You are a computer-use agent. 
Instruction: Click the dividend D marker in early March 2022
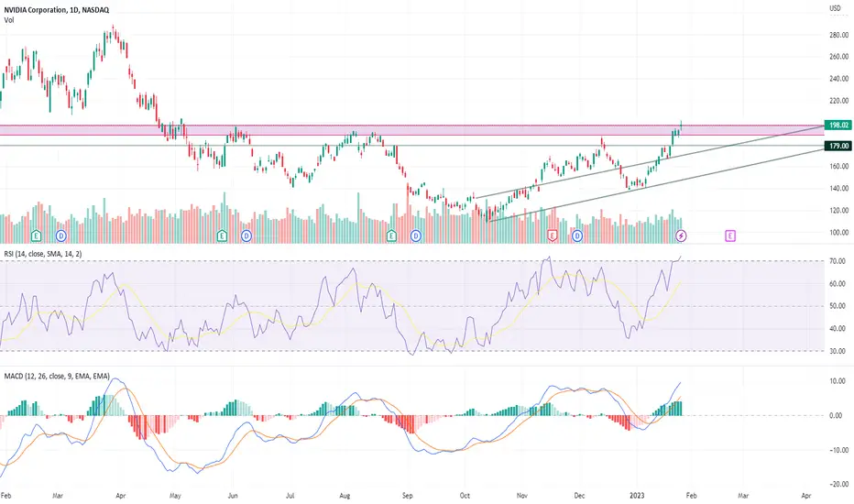pyautogui.click(x=61, y=236)
